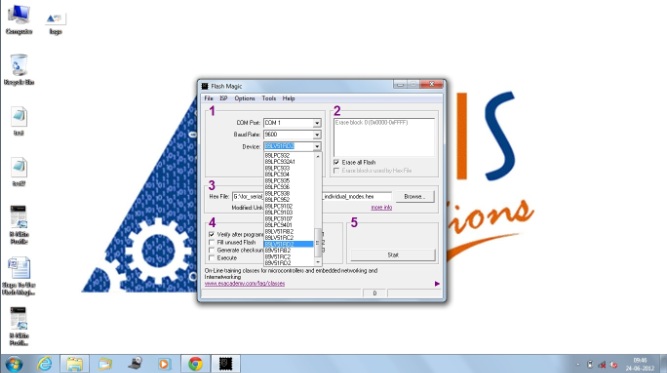This screenshot has width=667, height=373.
Task: Open the Computer desktop icon
Action: pyautogui.click(x=19, y=19)
